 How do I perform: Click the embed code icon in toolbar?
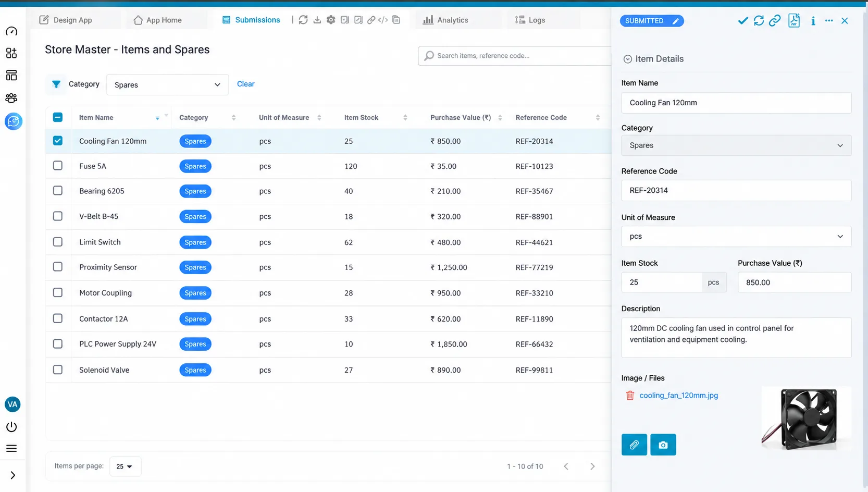pos(383,20)
